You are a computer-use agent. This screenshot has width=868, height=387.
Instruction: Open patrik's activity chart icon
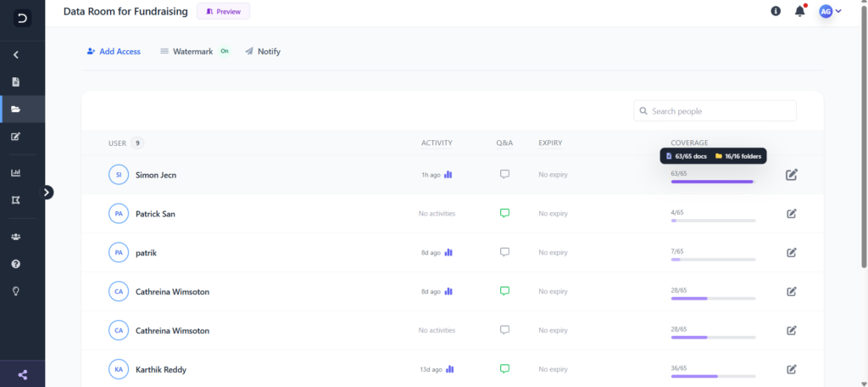coord(448,252)
